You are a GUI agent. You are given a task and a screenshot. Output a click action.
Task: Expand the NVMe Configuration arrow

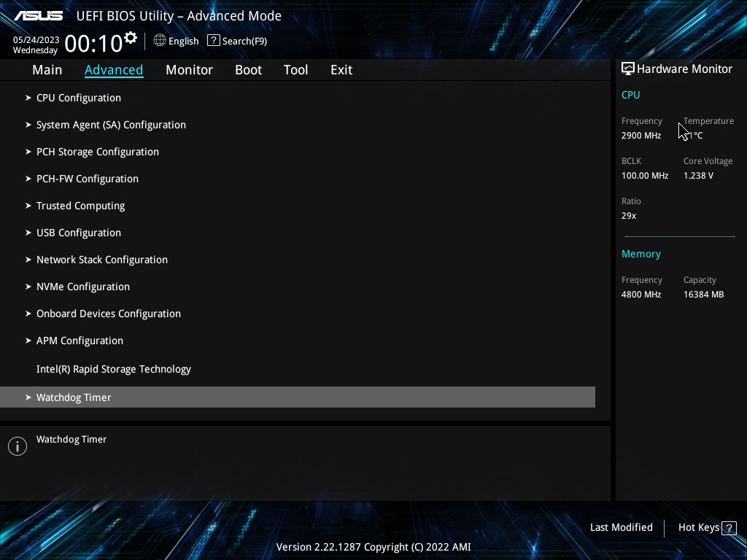[x=28, y=287]
